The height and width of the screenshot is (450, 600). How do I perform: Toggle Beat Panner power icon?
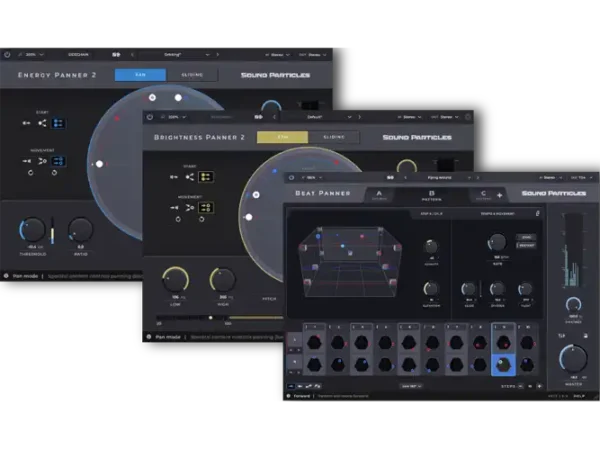coord(292,178)
